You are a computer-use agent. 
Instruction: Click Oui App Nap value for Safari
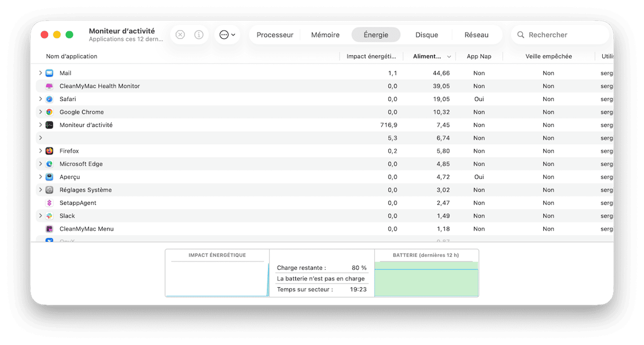[x=479, y=99]
